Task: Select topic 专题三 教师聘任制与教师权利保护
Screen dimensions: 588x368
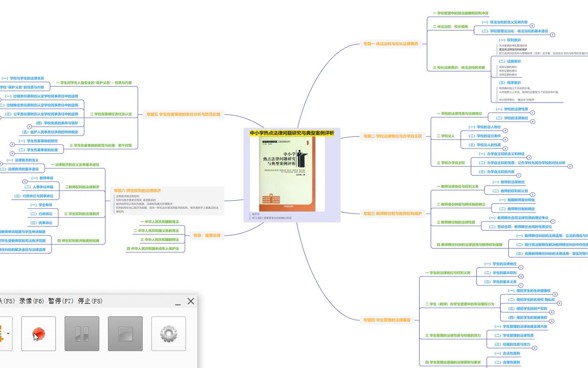Action: point(394,213)
